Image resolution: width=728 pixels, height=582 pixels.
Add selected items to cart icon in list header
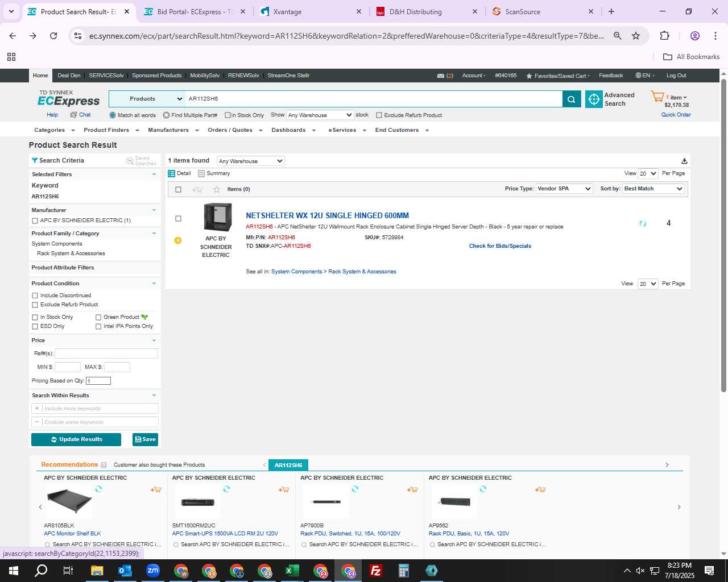pyautogui.click(x=197, y=189)
